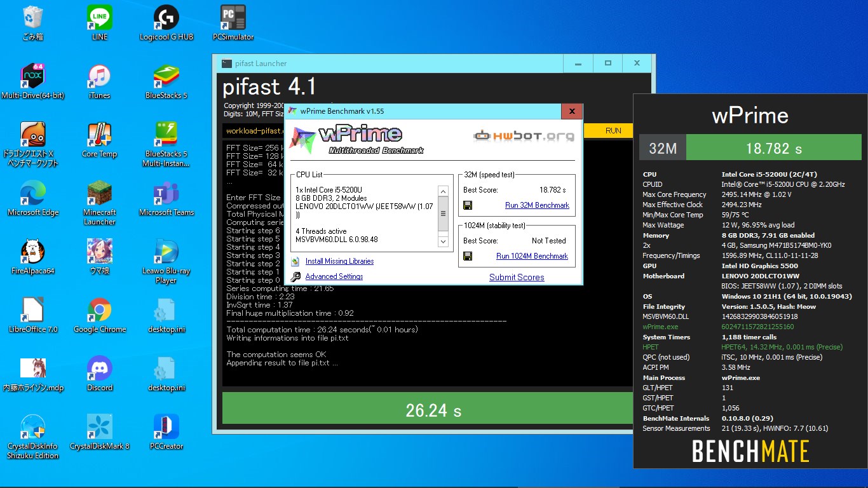868x488 pixels.
Task: Click the 1024M "Not Tested" score value
Action: tap(549, 241)
